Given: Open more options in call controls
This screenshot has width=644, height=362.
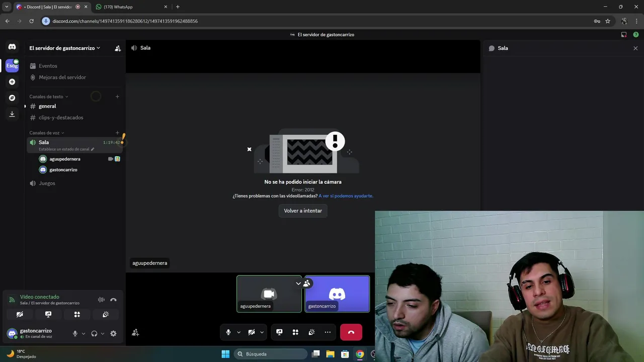Looking at the screenshot, I should pos(328,332).
